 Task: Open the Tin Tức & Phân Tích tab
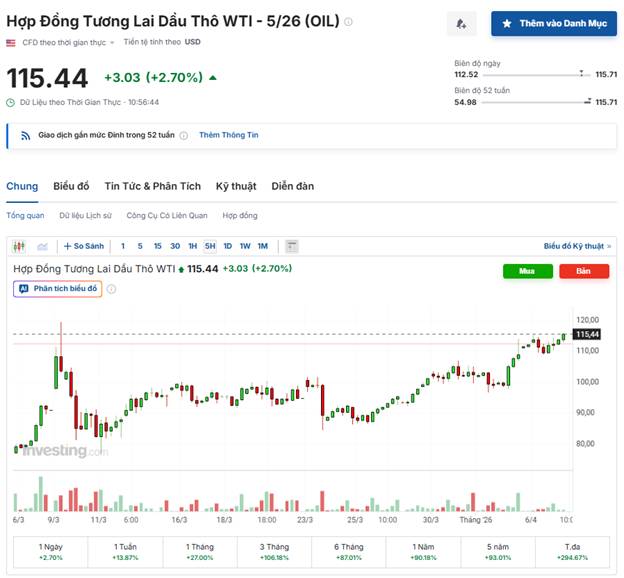click(x=153, y=186)
